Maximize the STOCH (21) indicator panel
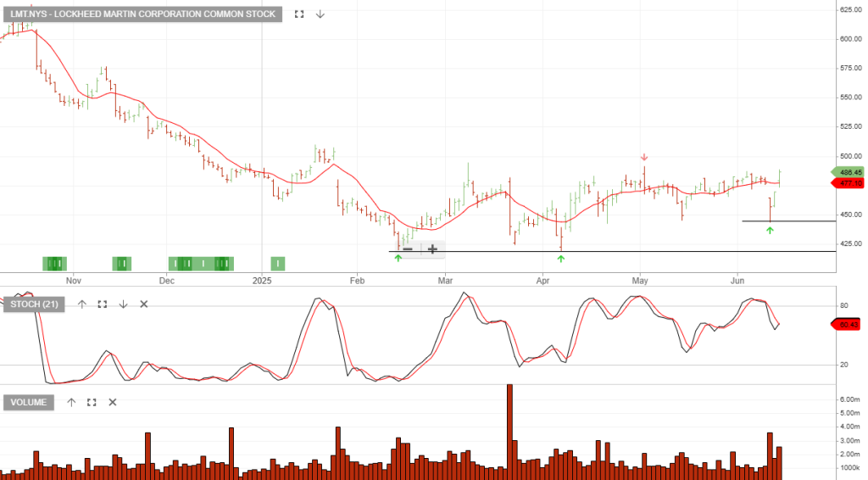The height and width of the screenshot is (480, 868). tap(103, 304)
